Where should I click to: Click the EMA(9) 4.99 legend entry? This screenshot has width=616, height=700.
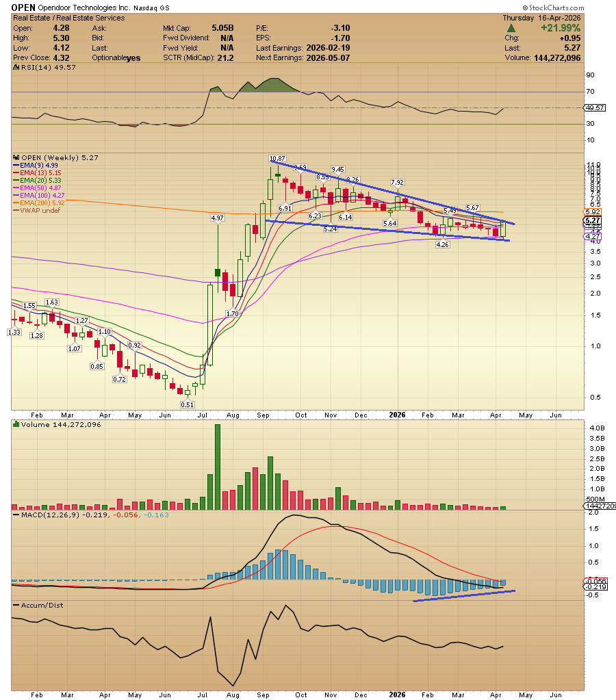click(x=36, y=165)
